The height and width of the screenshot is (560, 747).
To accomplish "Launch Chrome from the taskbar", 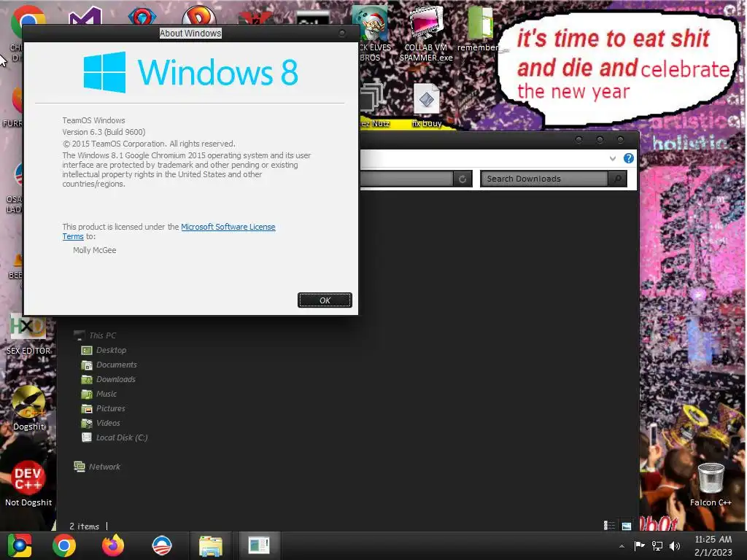I will click(x=64, y=545).
